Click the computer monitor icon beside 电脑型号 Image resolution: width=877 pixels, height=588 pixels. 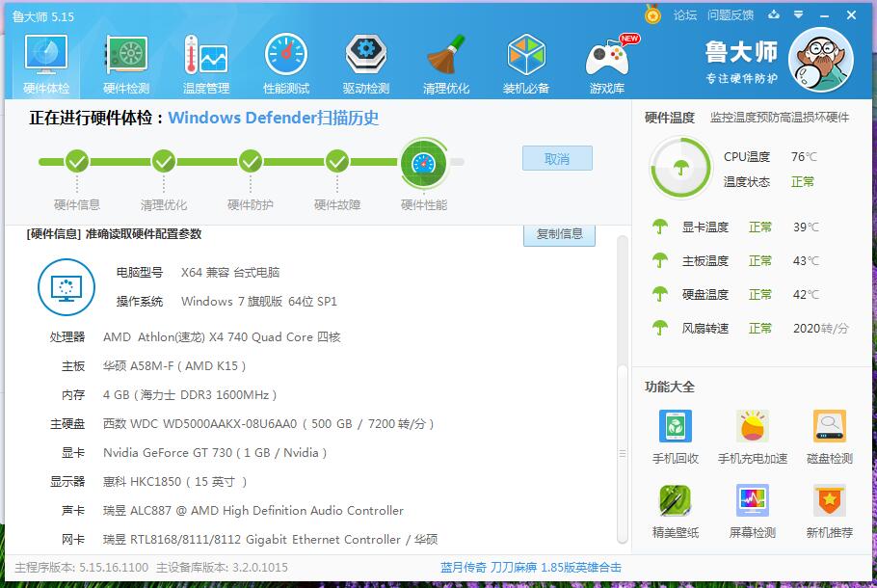click(x=66, y=287)
